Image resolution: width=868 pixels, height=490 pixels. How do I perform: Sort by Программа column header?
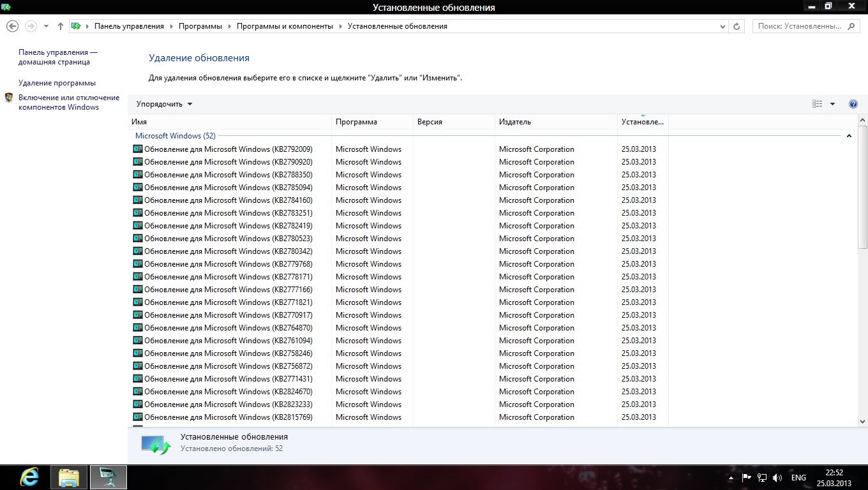(x=372, y=122)
